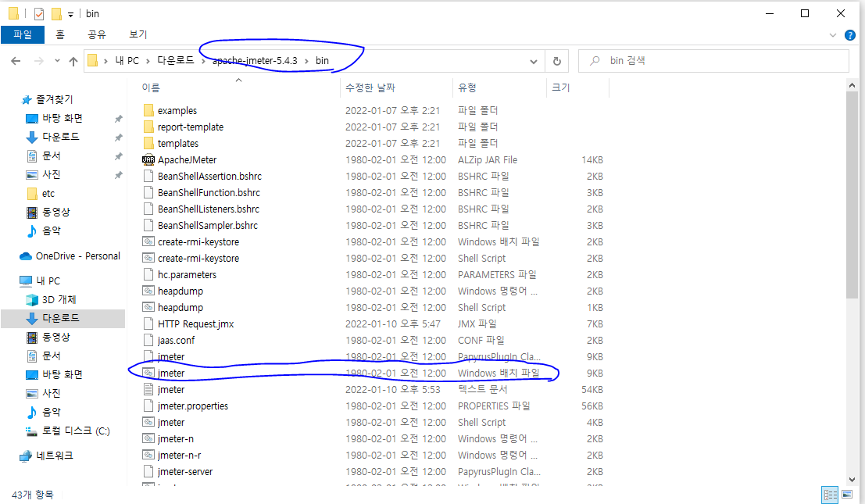865x504 pixels.
Task: Open the recent locations dropdown arrow
Action: (x=57, y=61)
